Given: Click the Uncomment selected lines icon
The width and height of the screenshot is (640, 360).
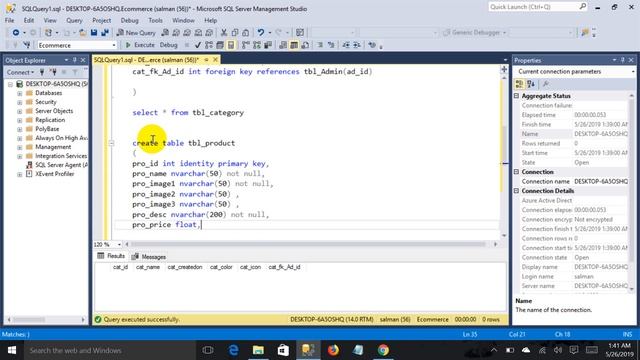Looking at the screenshot, I should [x=331, y=45].
